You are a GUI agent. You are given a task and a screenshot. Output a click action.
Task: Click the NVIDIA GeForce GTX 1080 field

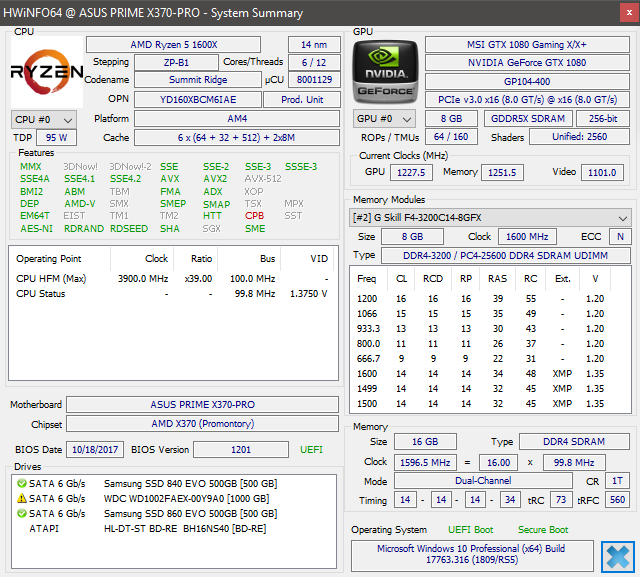coord(527,63)
